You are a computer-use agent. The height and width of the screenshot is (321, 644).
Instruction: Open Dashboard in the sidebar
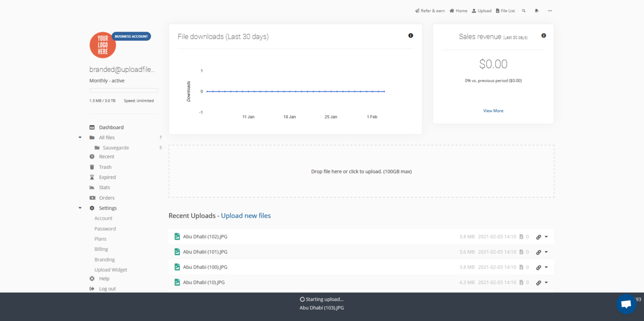111,128
